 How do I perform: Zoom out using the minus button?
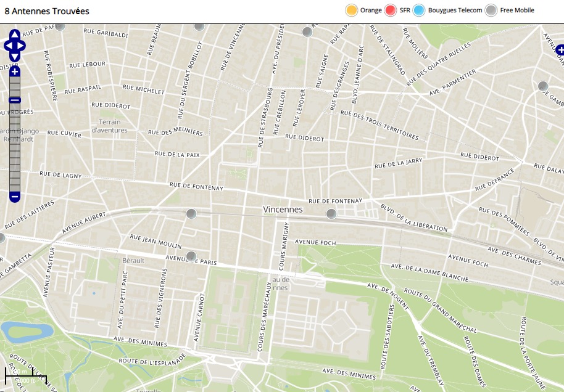(x=15, y=197)
